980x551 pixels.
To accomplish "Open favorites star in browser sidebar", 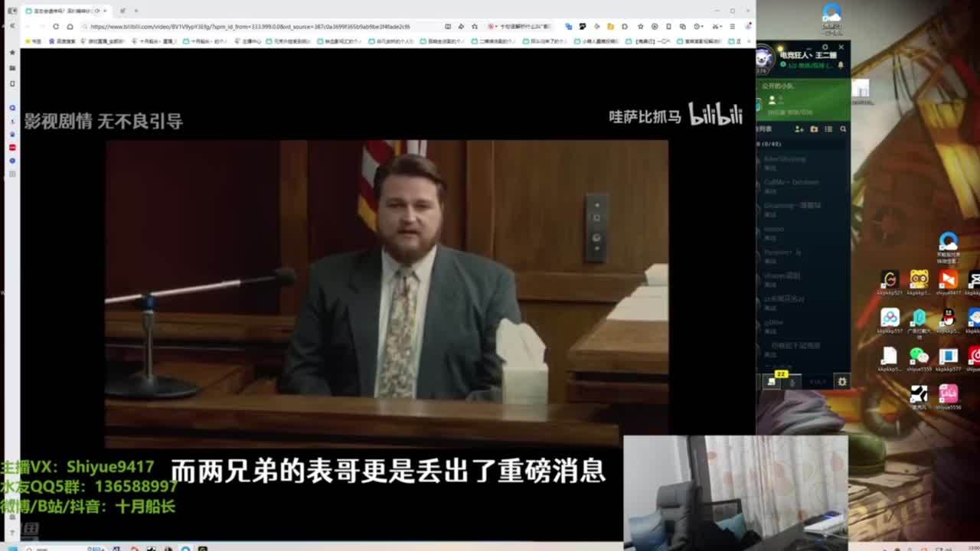I will (12, 53).
